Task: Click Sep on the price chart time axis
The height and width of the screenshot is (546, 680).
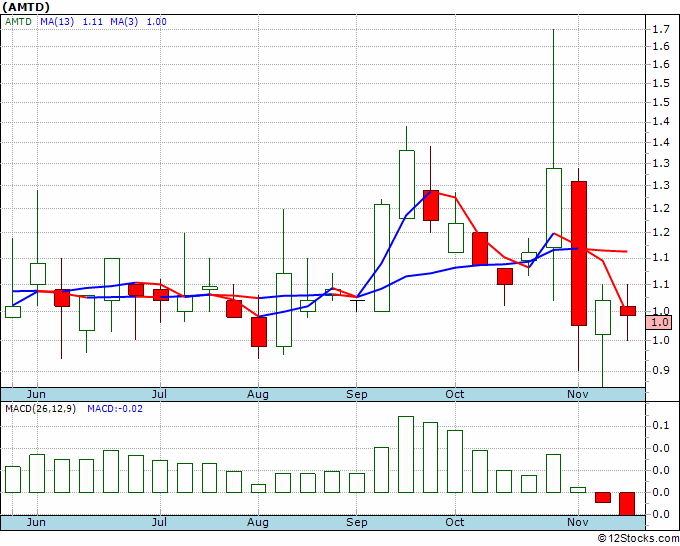Action: pos(356,394)
